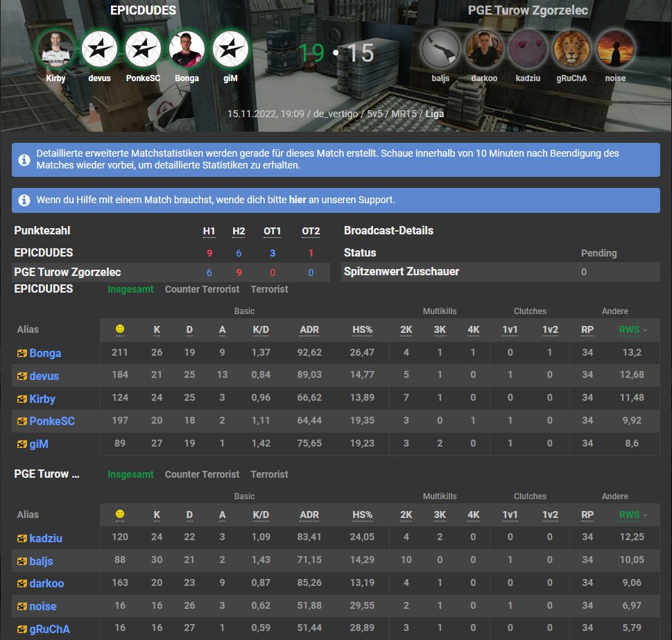Open gRuChA's player profile link
The height and width of the screenshot is (640, 672).
tap(49, 630)
